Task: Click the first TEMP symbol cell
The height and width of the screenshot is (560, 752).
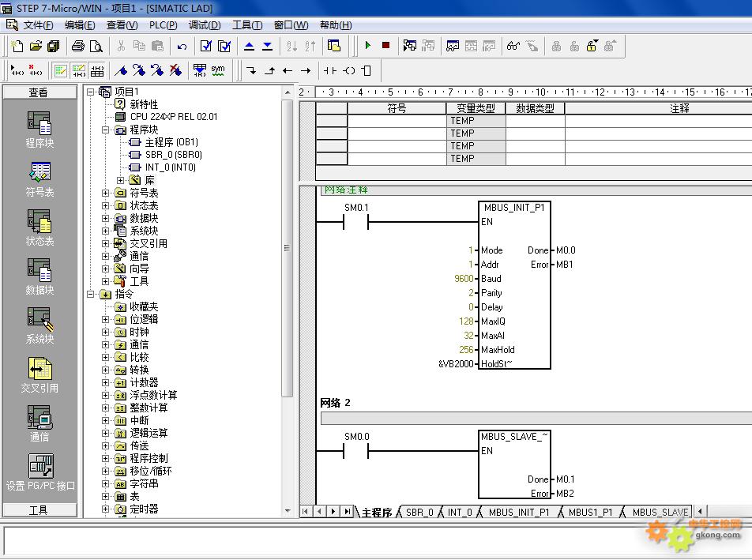Action: [397, 120]
